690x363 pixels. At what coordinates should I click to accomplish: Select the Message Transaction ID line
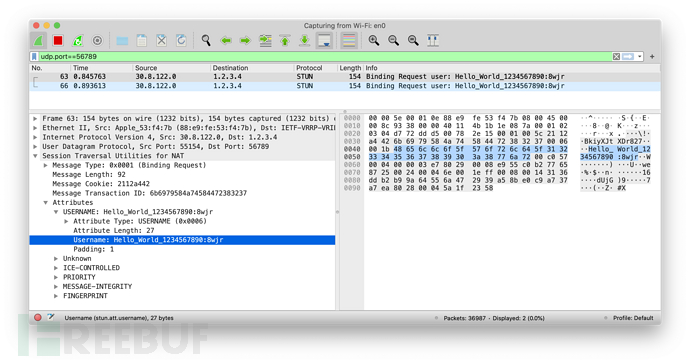point(149,193)
